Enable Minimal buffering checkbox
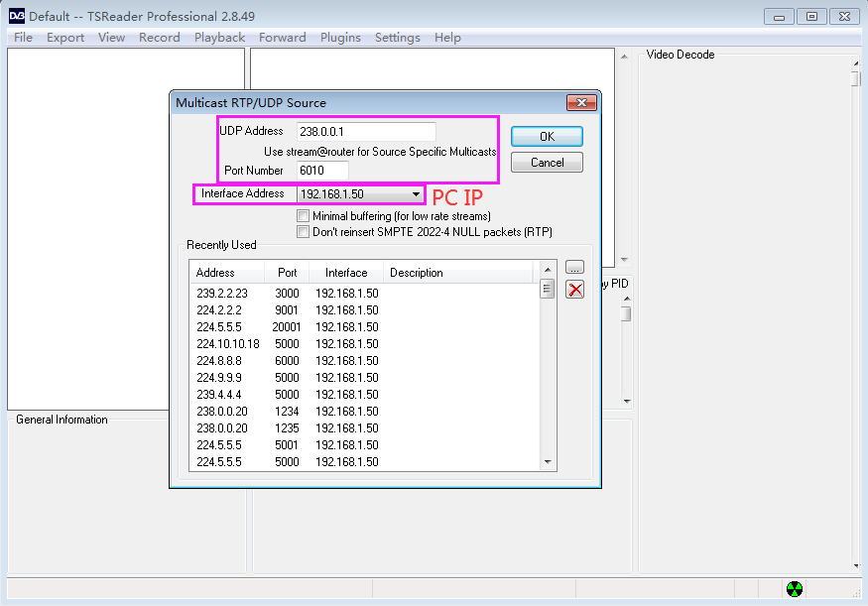868x606 pixels. click(x=304, y=215)
